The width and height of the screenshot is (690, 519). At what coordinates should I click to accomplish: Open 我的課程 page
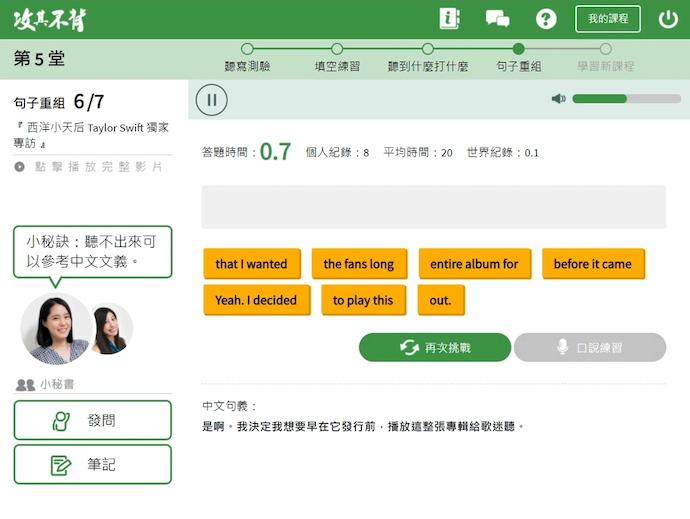click(607, 19)
